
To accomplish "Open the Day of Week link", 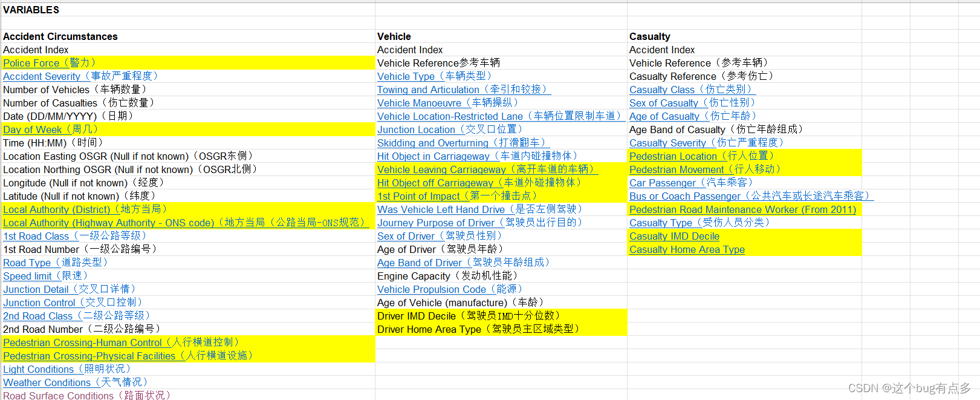I will pyautogui.click(x=51, y=130).
